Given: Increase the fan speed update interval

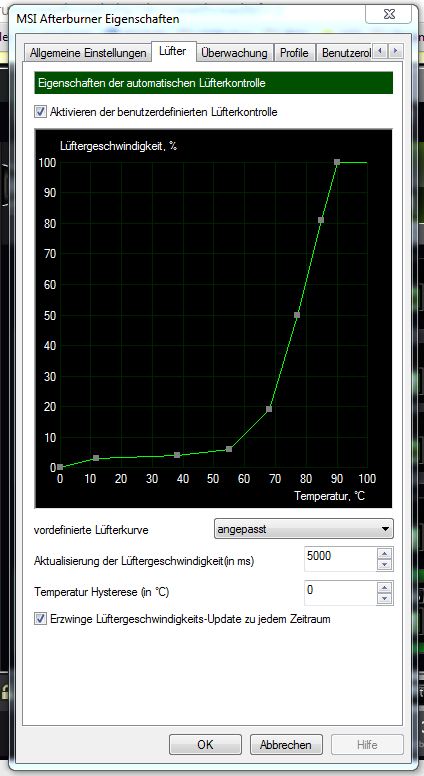Looking at the screenshot, I should [385, 553].
